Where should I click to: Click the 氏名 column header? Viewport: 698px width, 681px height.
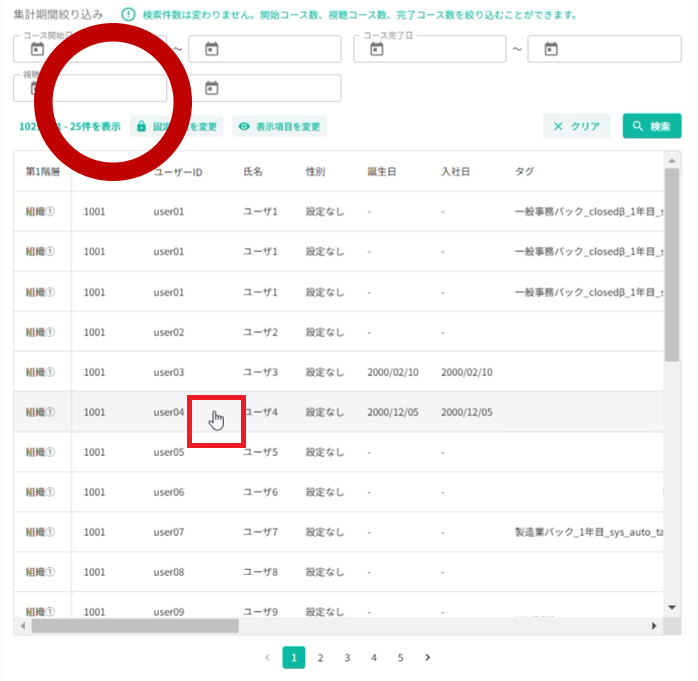253,172
